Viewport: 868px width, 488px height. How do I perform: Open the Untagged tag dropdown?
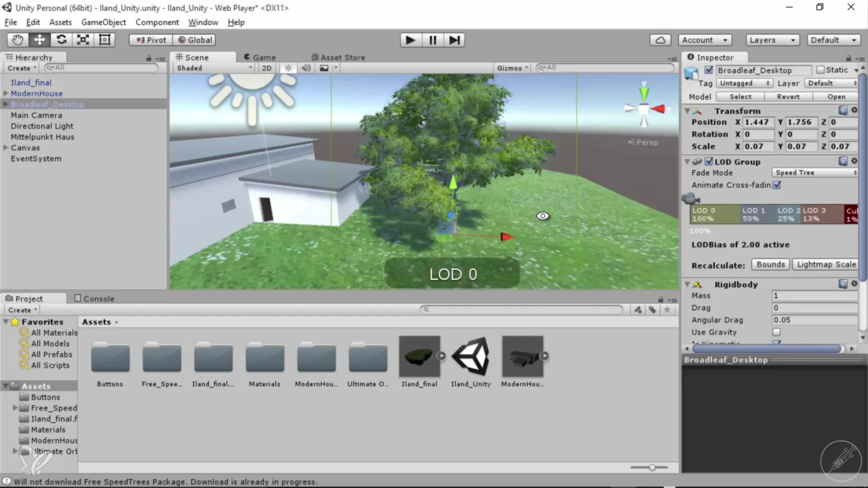point(744,83)
